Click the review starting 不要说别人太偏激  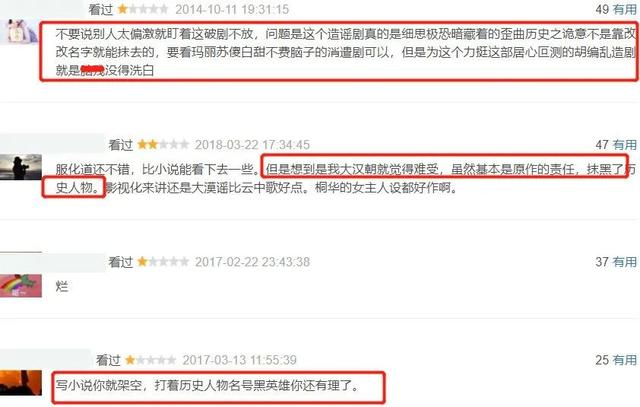tap(345, 52)
